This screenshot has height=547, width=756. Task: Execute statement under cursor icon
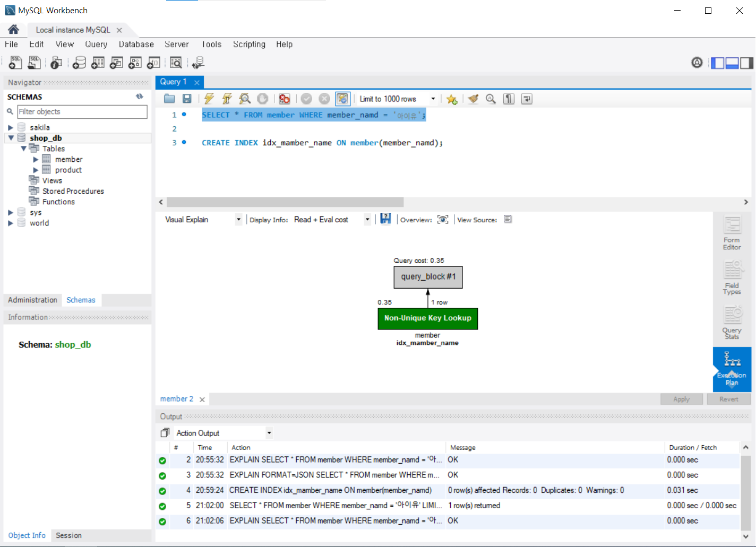[x=227, y=99]
